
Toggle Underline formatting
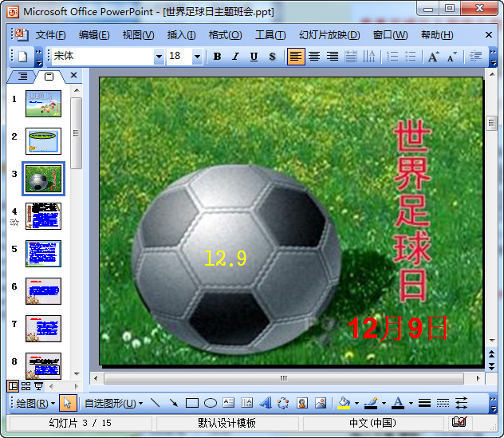(x=254, y=57)
